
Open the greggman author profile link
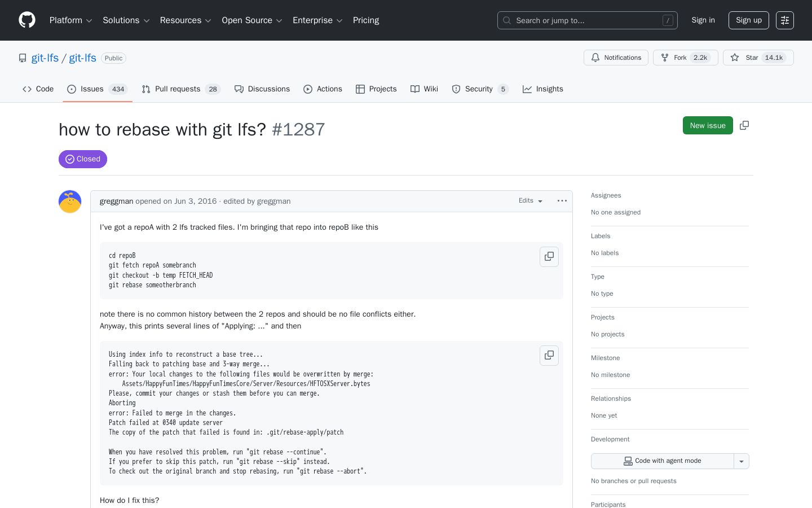(x=116, y=201)
